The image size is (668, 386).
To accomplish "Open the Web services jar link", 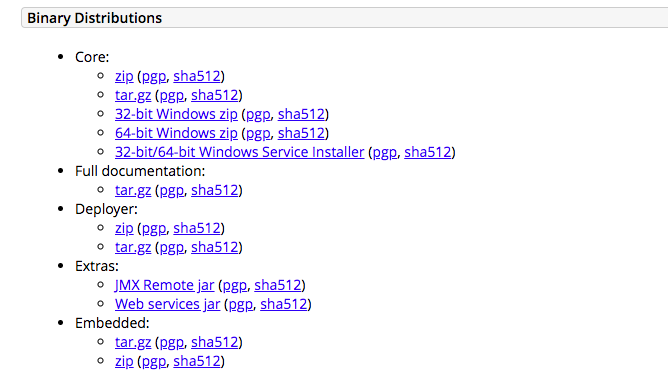I will (x=167, y=304).
